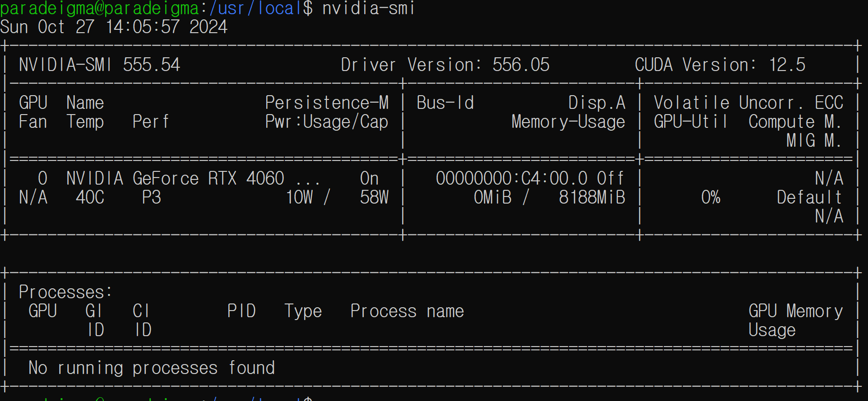868x401 pixels.
Task: Click the compute mode value "Default"
Action: coord(809,197)
